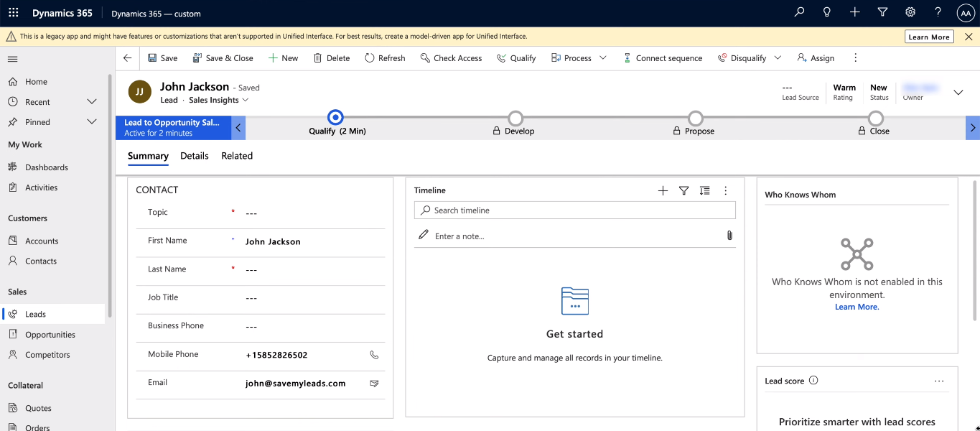Add a timeline record with plus icon
Screen dimensions: 980x431
pos(663,190)
